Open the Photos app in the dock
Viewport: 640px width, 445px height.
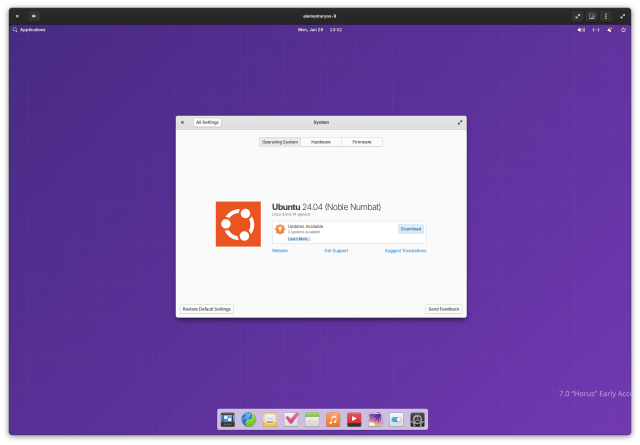pos(376,419)
